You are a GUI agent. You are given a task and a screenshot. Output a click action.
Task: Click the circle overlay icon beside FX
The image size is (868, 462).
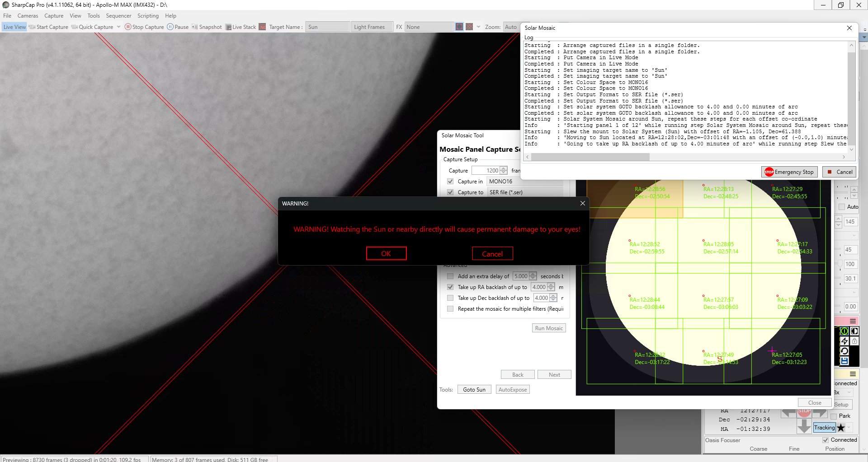tap(459, 27)
